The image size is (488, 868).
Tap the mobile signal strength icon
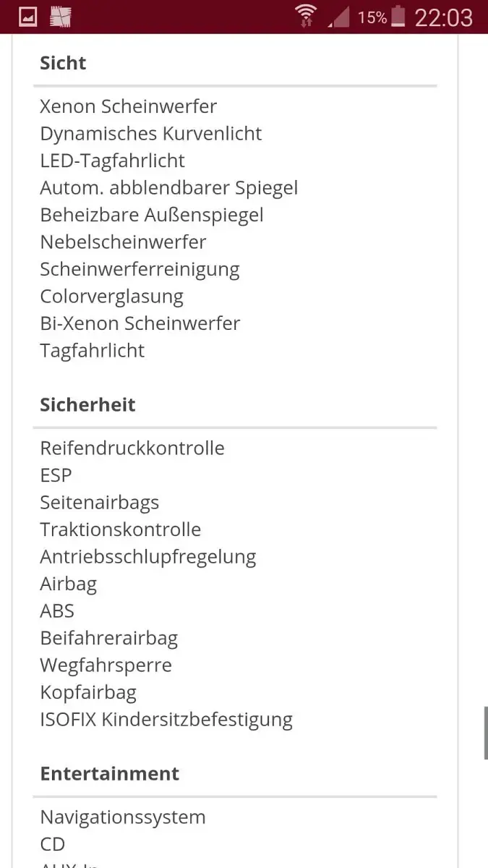338,17
